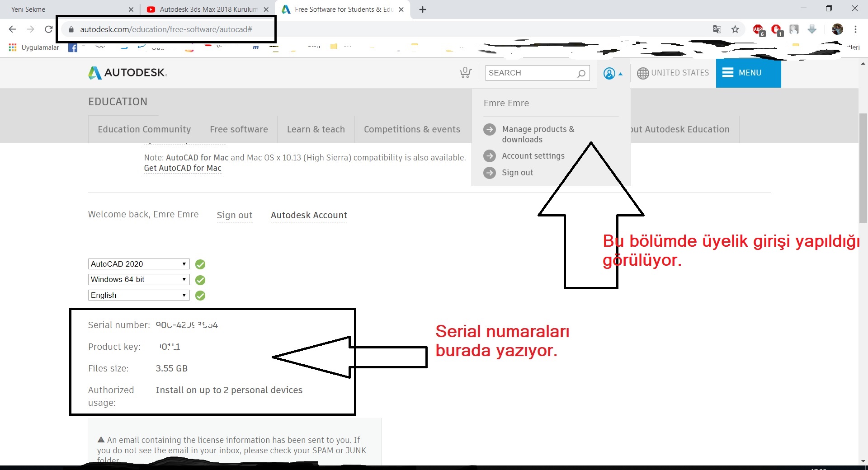Click the Uygulamalar bookmarks label

click(40, 47)
